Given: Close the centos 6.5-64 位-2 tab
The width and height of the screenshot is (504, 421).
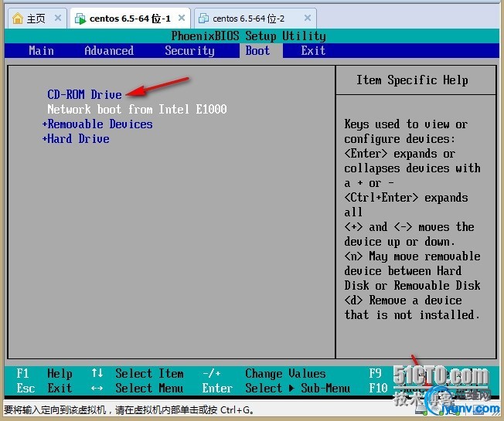Looking at the screenshot, I should [x=308, y=18].
